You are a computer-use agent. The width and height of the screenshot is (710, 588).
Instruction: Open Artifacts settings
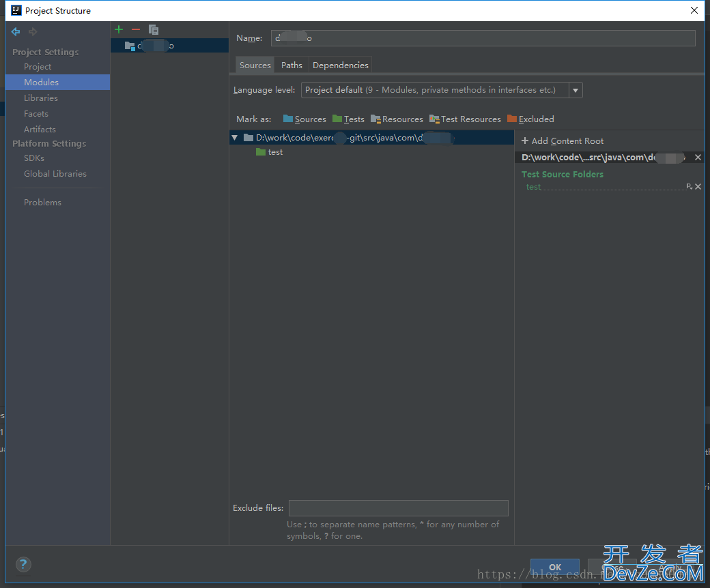40,130
